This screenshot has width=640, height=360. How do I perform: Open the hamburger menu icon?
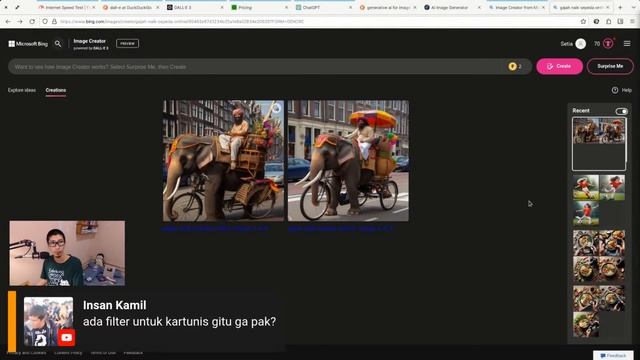click(627, 43)
